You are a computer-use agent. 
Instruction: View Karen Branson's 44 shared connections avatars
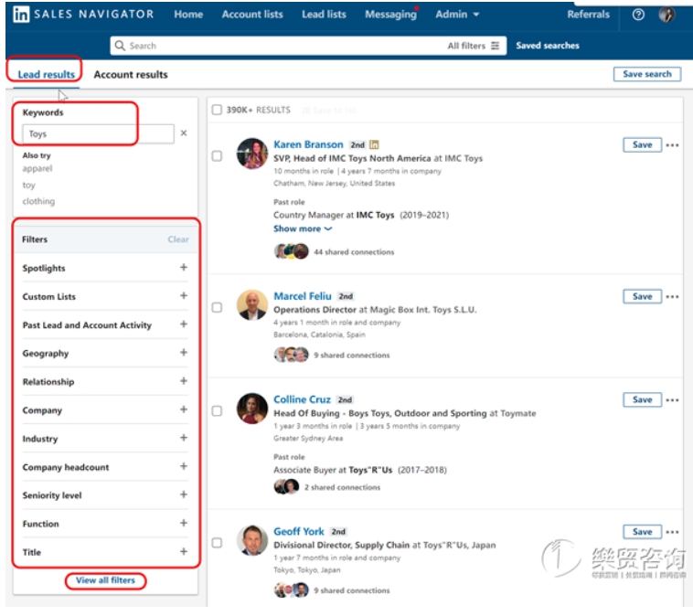292,251
